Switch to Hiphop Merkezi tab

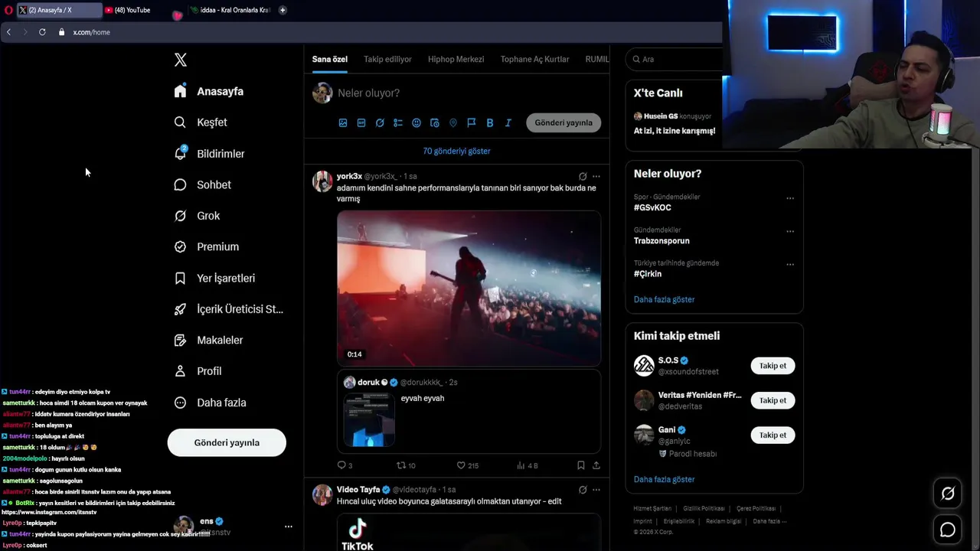tap(456, 59)
